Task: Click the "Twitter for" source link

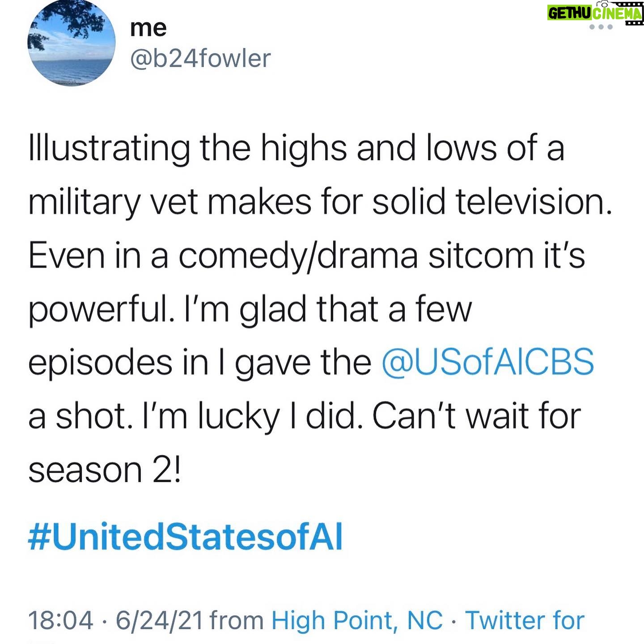Action: click(525, 620)
